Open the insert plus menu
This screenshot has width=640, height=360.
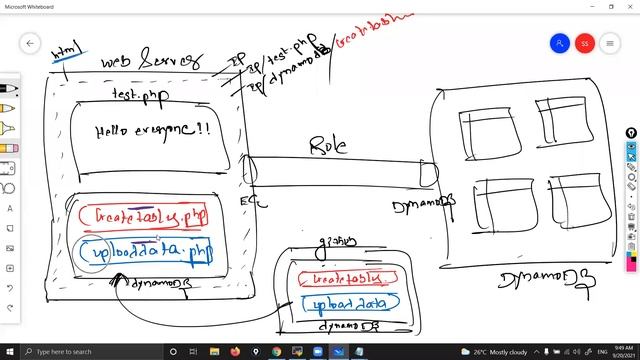10,268
